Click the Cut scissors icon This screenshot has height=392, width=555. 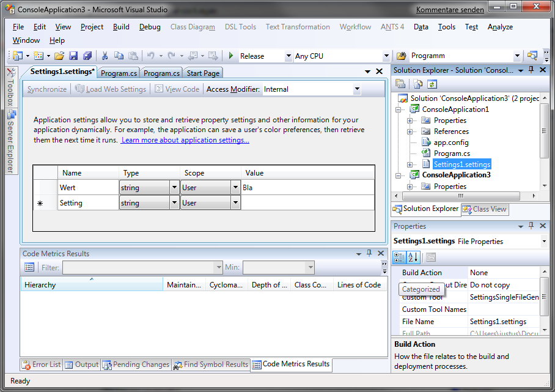[105, 56]
